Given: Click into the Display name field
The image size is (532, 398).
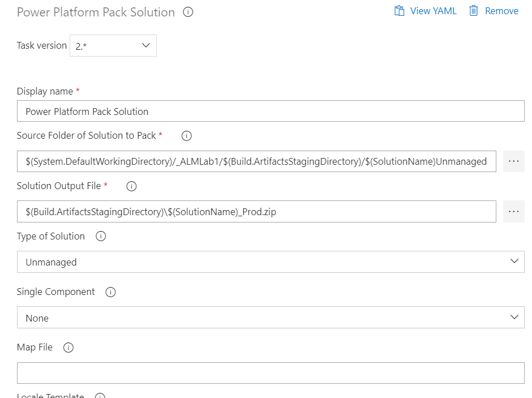Looking at the screenshot, I should tap(271, 111).
